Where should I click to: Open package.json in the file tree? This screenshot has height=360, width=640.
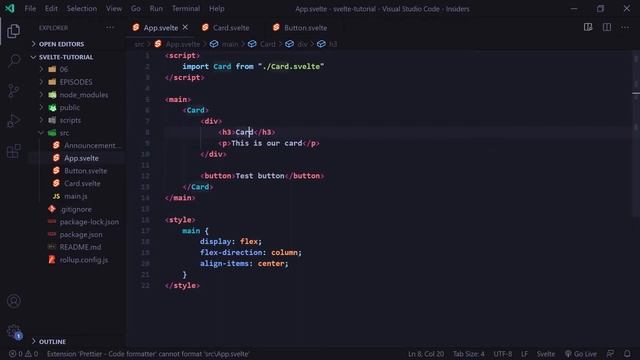[x=81, y=234]
